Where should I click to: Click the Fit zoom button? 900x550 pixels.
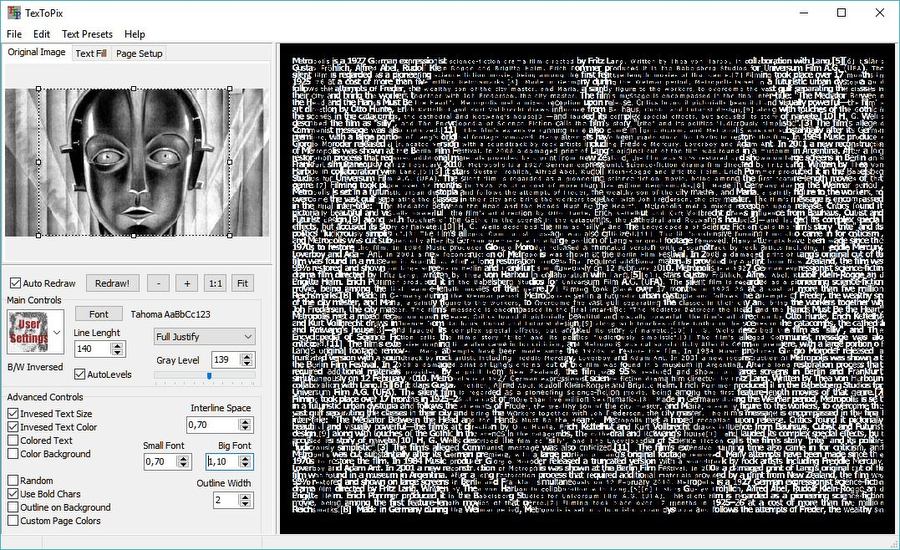243,283
